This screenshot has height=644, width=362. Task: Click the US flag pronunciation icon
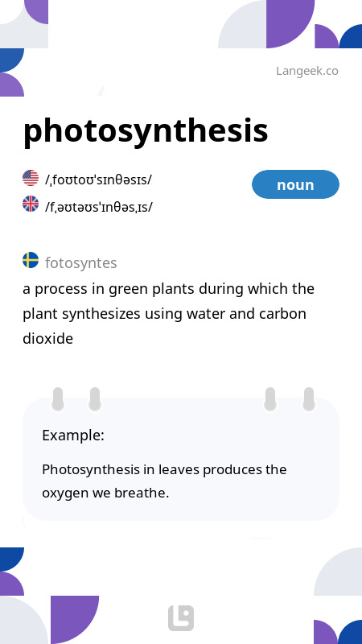[31, 178]
